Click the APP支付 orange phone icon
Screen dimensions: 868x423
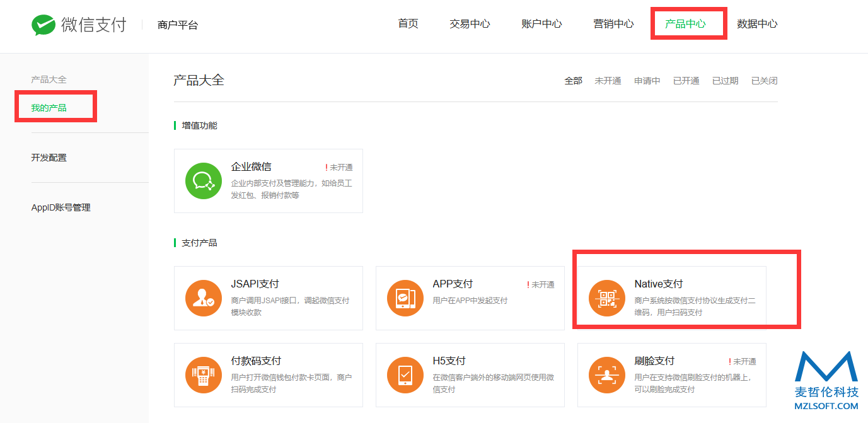click(405, 298)
